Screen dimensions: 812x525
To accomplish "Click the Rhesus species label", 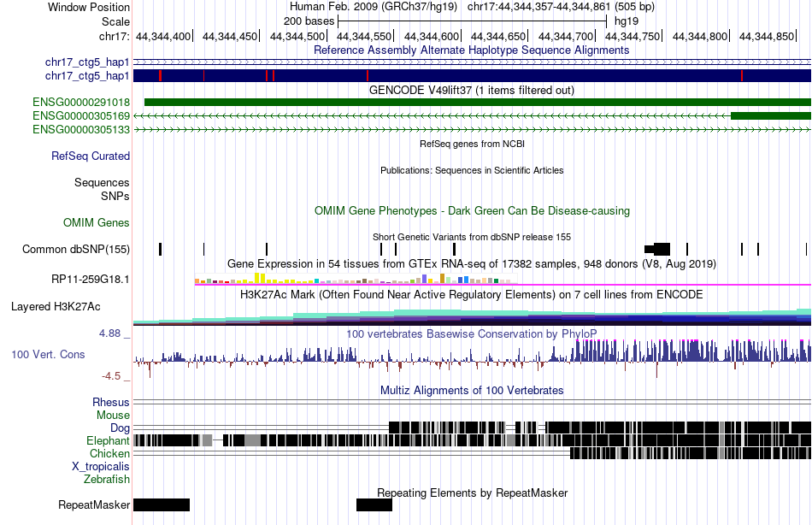I will 111,402.
